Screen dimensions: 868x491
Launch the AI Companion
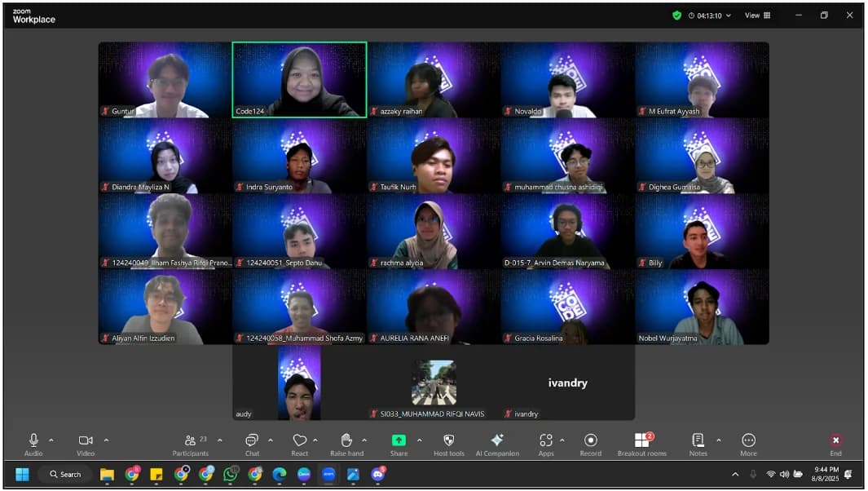497,440
